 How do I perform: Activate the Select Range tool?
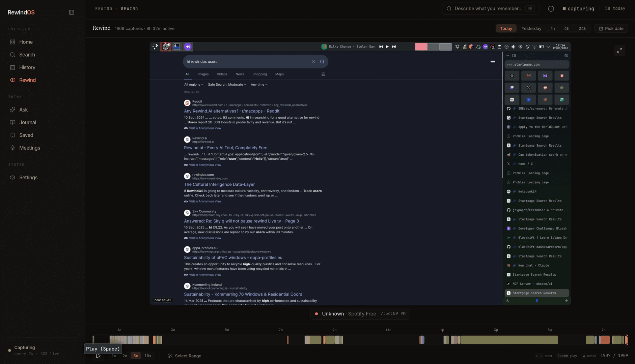click(x=185, y=356)
